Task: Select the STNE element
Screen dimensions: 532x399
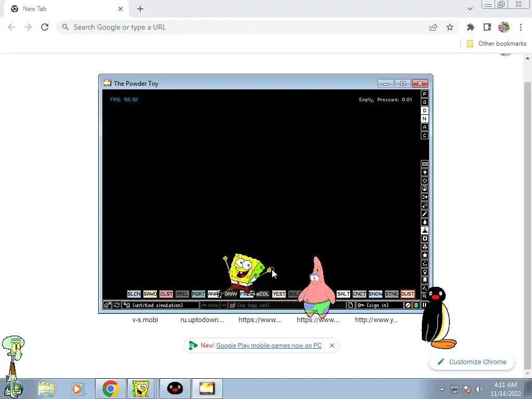Action: coord(392,294)
